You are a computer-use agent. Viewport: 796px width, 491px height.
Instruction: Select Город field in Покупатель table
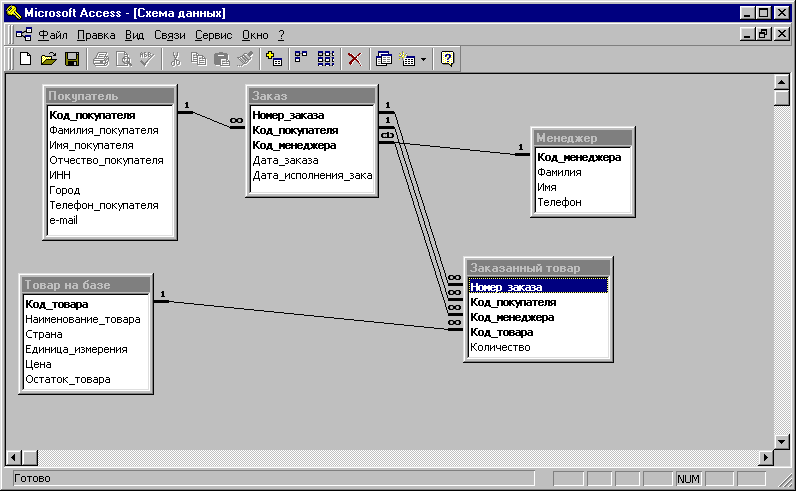pyautogui.click(x=110, y=190)
